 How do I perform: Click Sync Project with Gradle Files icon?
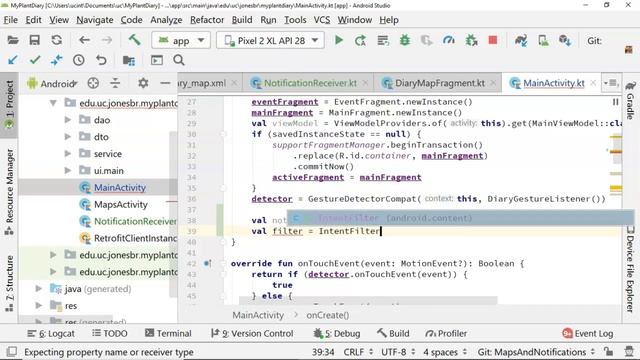click(x=521, y=40)
